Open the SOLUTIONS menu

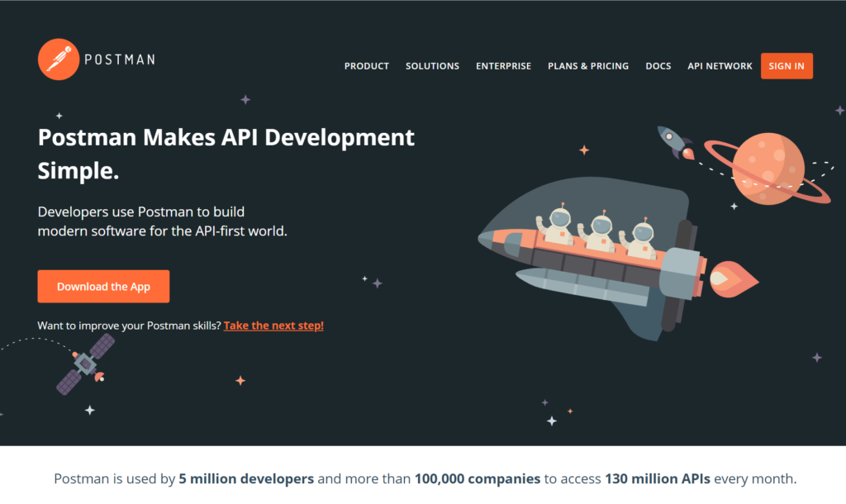432,66
